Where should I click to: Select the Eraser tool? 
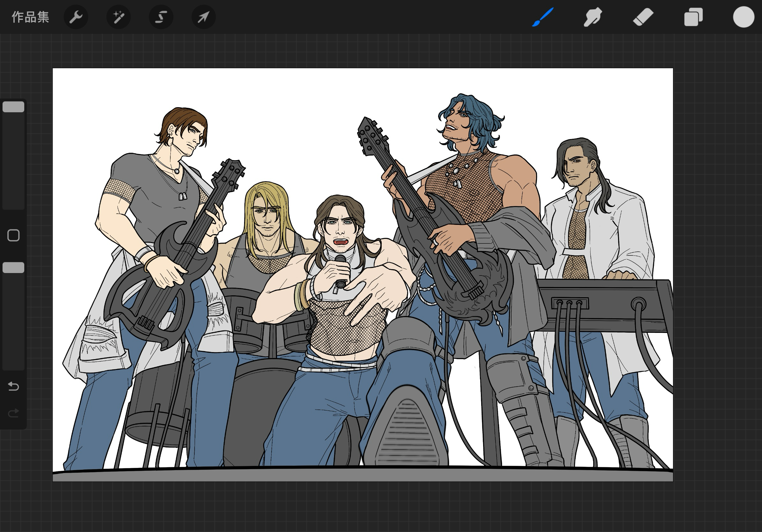click(x=643, y=17)
